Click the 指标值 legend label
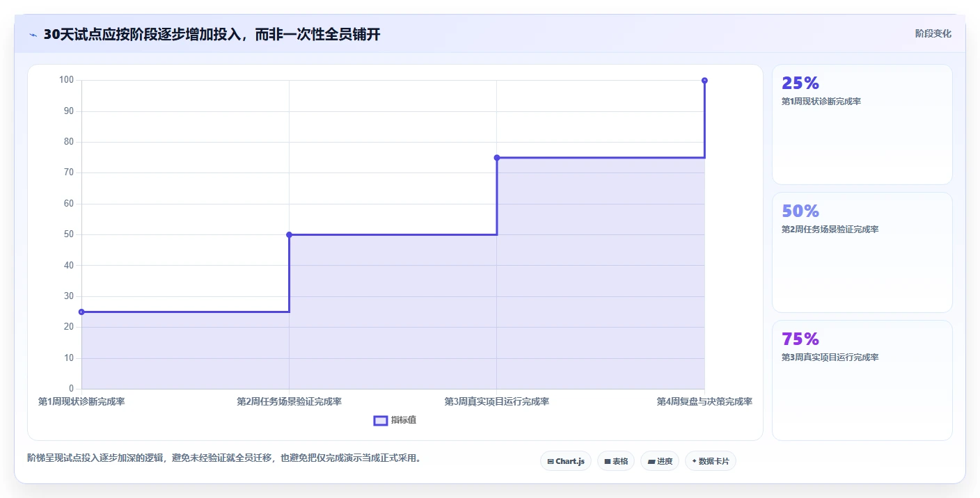Image resolution: width=980 pixels, height=498 pixels. tap(404, 420)
